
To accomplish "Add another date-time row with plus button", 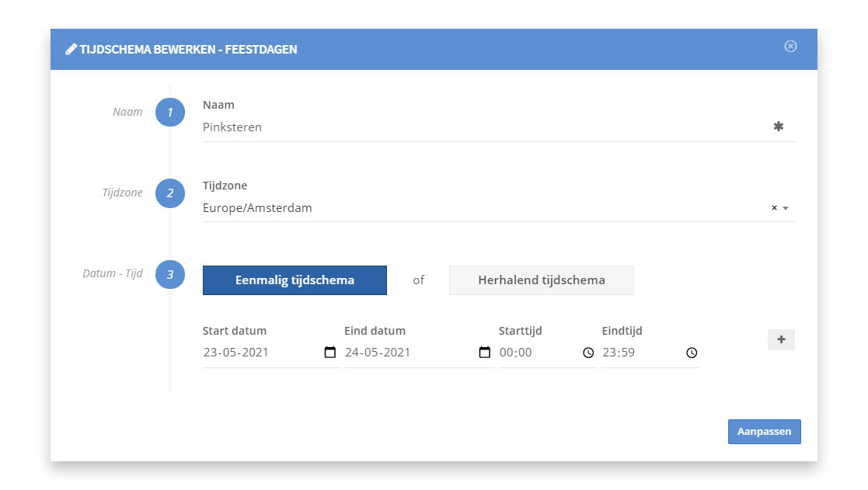I will [781, 339].
